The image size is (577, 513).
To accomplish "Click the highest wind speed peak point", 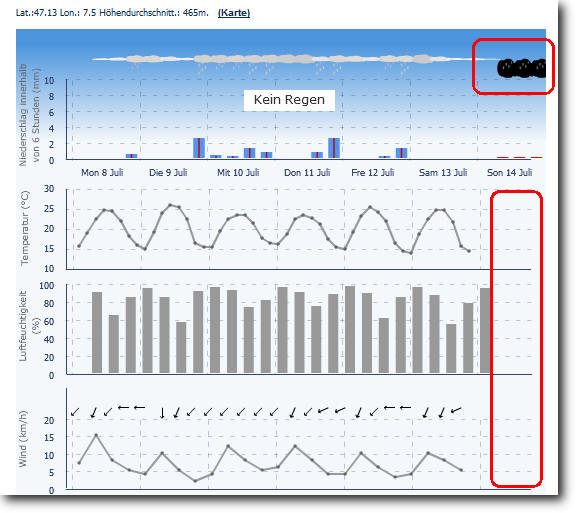I will point(96,435).
